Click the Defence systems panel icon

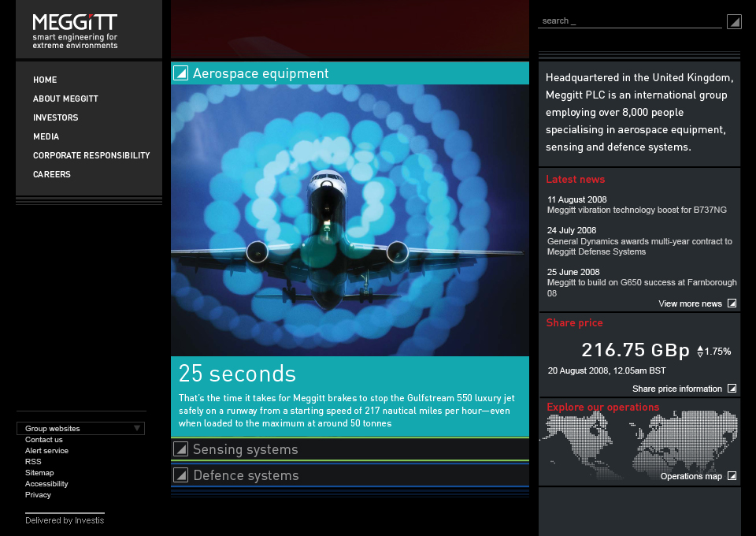pyautogui.click(x=180, y=475)
